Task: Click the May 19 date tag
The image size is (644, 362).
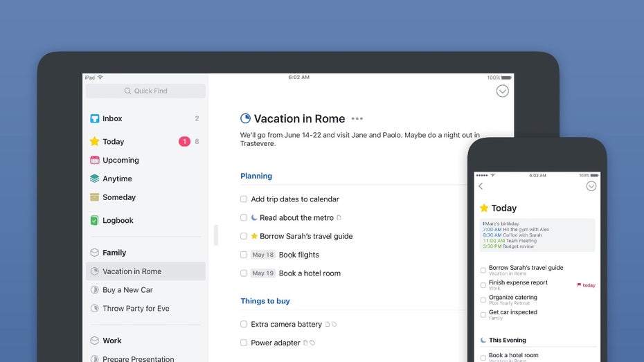Action: click(x=263, y=273)
